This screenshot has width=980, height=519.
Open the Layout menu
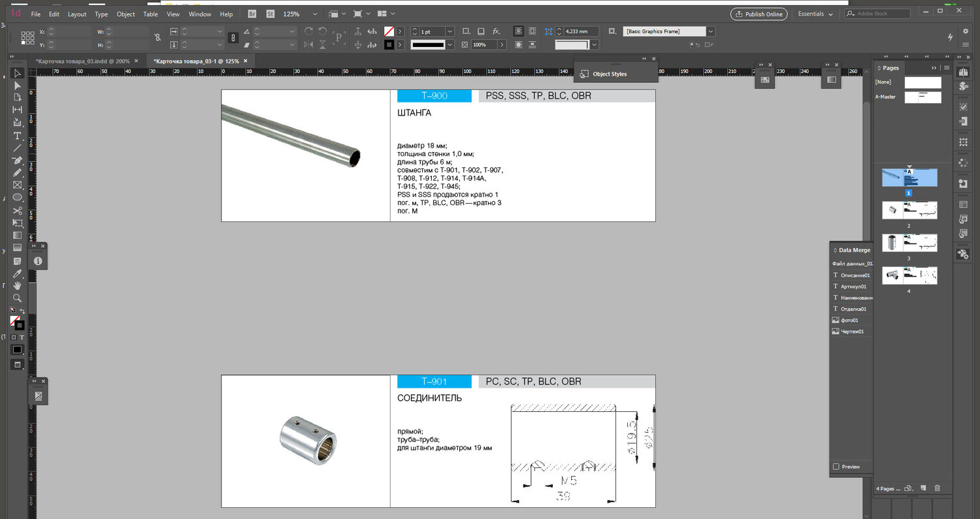click(77, 14)
